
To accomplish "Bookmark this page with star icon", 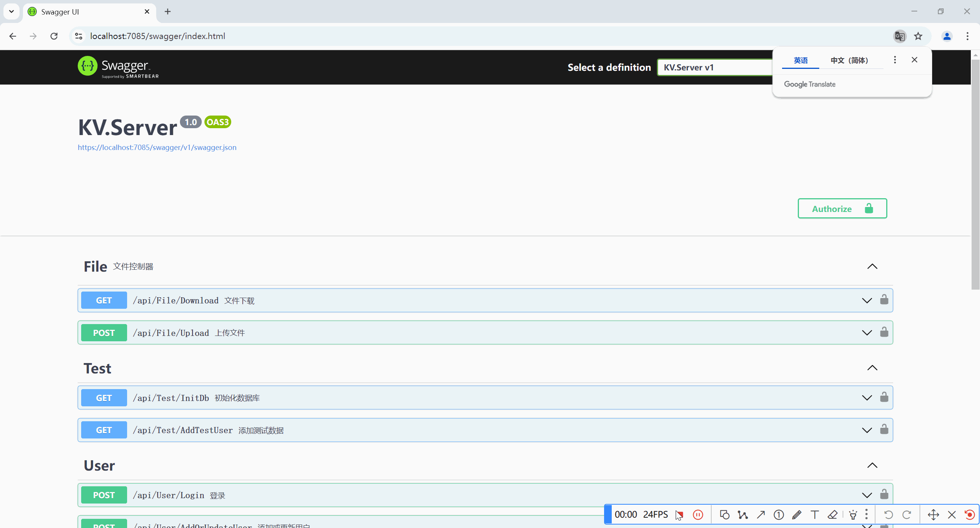I will (918, 36).
